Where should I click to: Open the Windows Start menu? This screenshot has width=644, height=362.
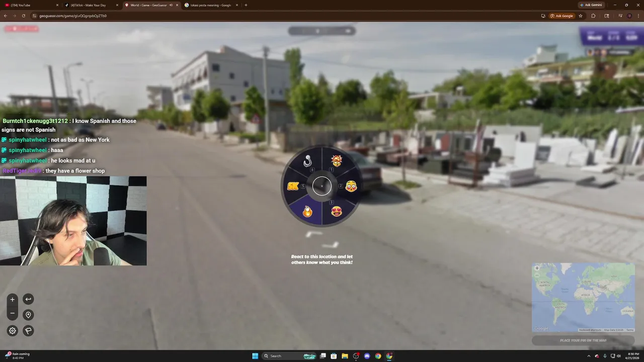[x=255, y=356]
